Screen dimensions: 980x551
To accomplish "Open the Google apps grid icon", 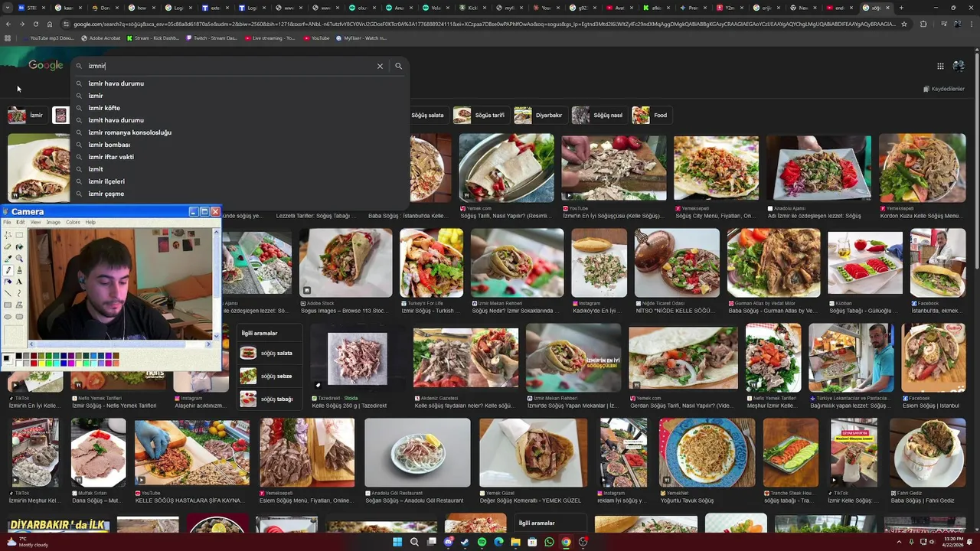I will point(940,66).
